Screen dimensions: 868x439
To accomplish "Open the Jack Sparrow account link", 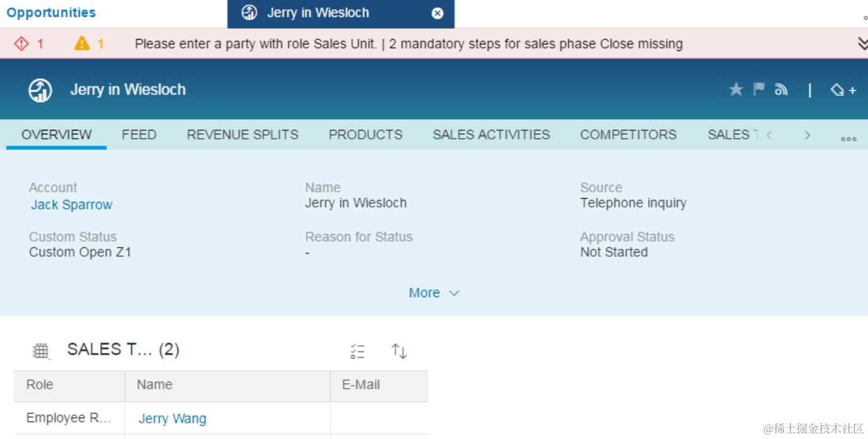I will 72,205.
